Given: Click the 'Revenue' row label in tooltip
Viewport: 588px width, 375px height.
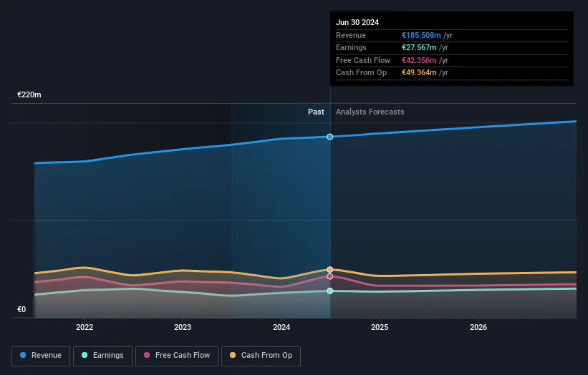Looking at the screenshot, I should coord(351,35).
